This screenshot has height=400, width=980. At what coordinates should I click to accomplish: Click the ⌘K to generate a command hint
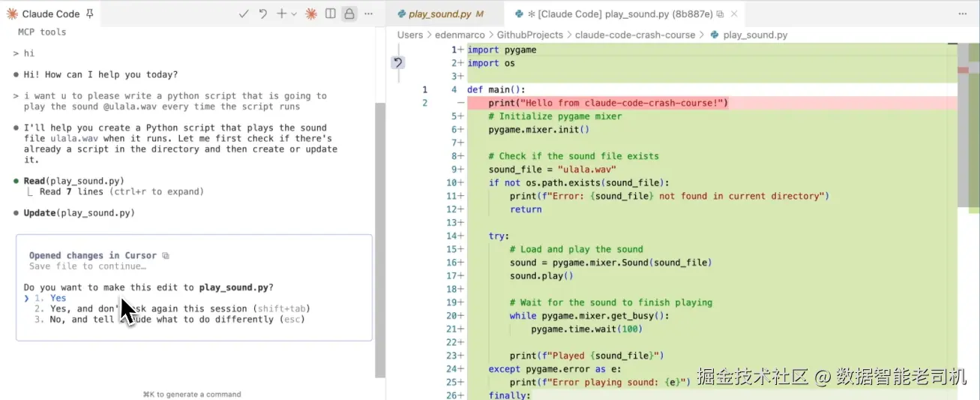tap(192, 394)
